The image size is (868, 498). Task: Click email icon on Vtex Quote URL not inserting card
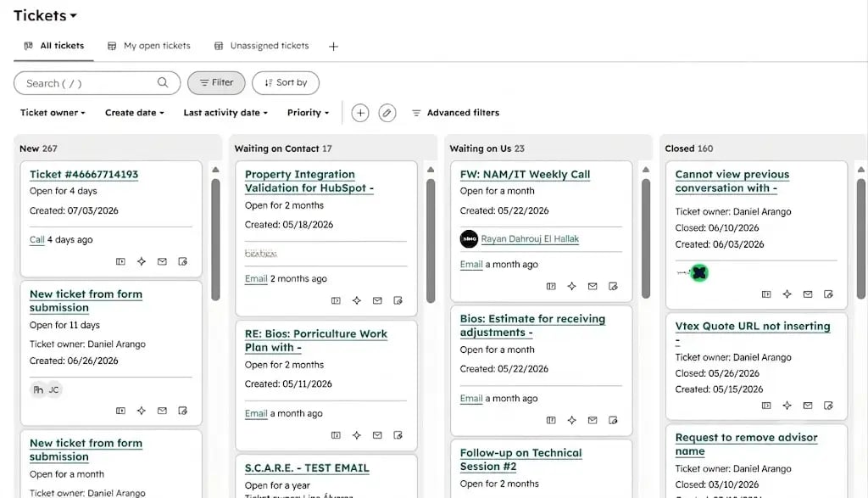tap(808, 406)
